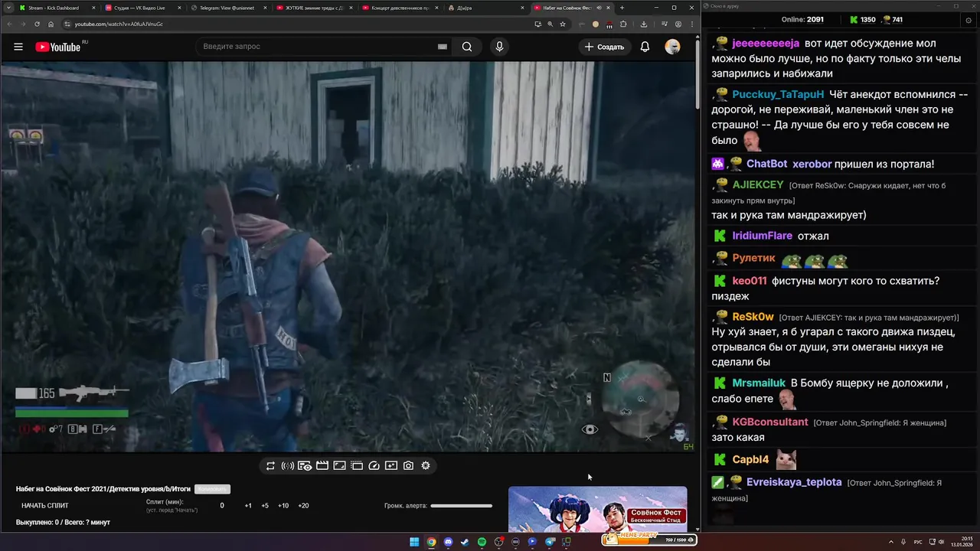This screenshot has width=980, height=551.
Task: Click the Создать create button
Action: point(604,47)
